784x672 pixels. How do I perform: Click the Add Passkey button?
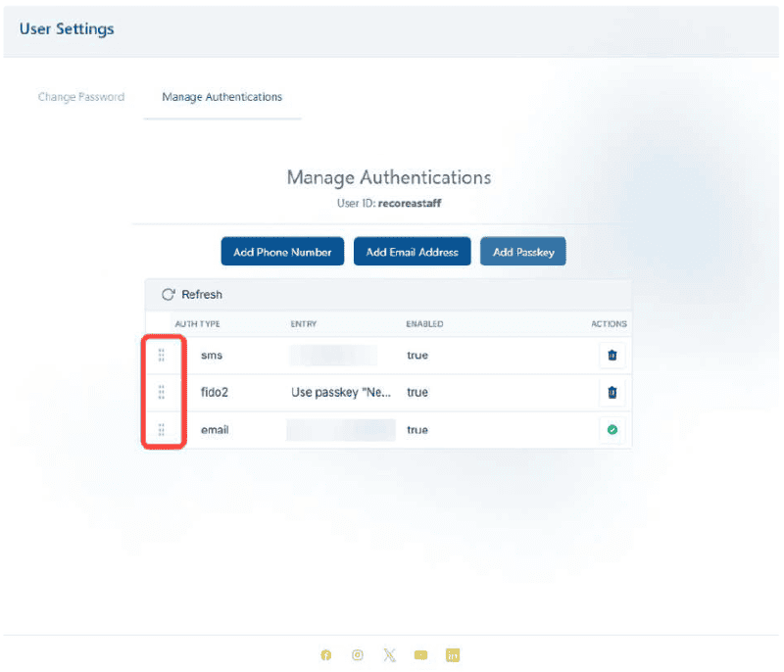point(523,252)
